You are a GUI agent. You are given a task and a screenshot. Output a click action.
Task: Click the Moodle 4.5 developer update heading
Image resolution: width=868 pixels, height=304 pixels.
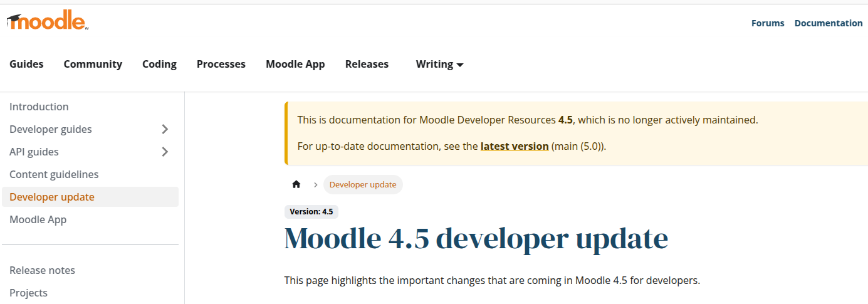pyautogui.click(x=476, y=239)
